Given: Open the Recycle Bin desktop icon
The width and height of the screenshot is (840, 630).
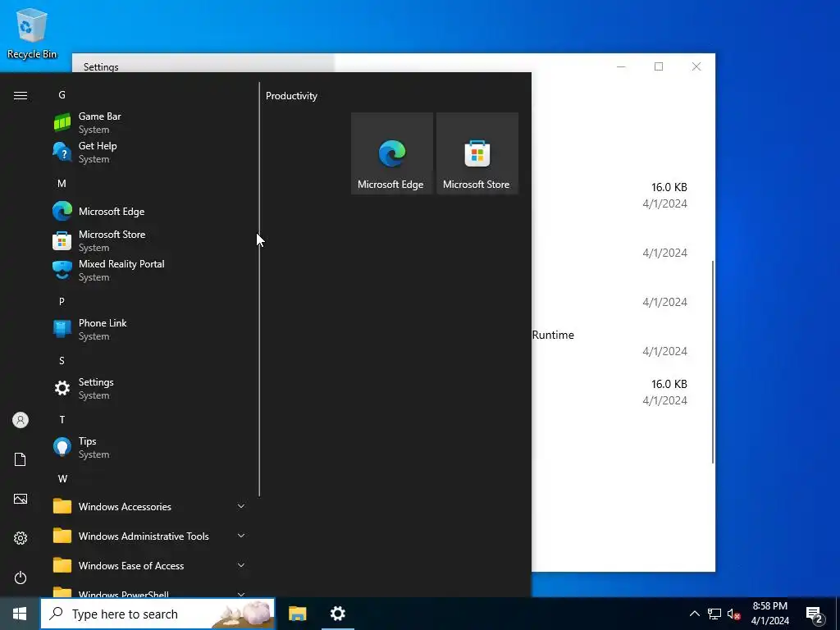Looking at the screenshot, I should click(32, 33).
